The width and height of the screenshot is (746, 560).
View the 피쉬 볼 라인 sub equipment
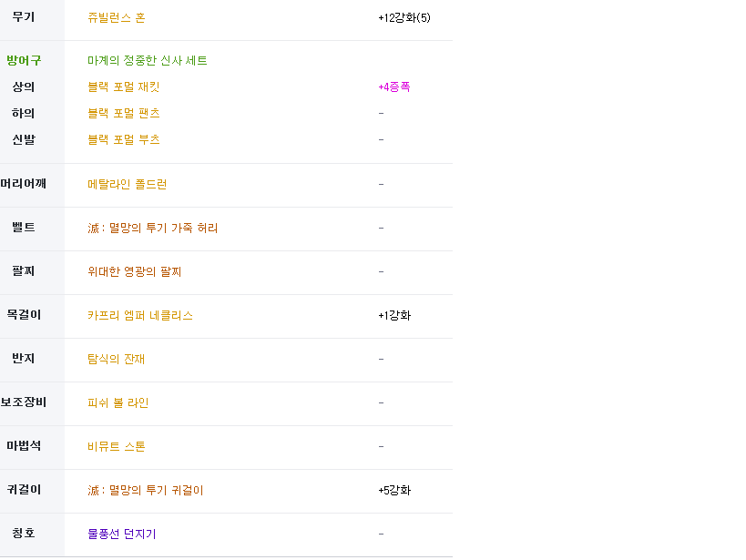[118, 403]
